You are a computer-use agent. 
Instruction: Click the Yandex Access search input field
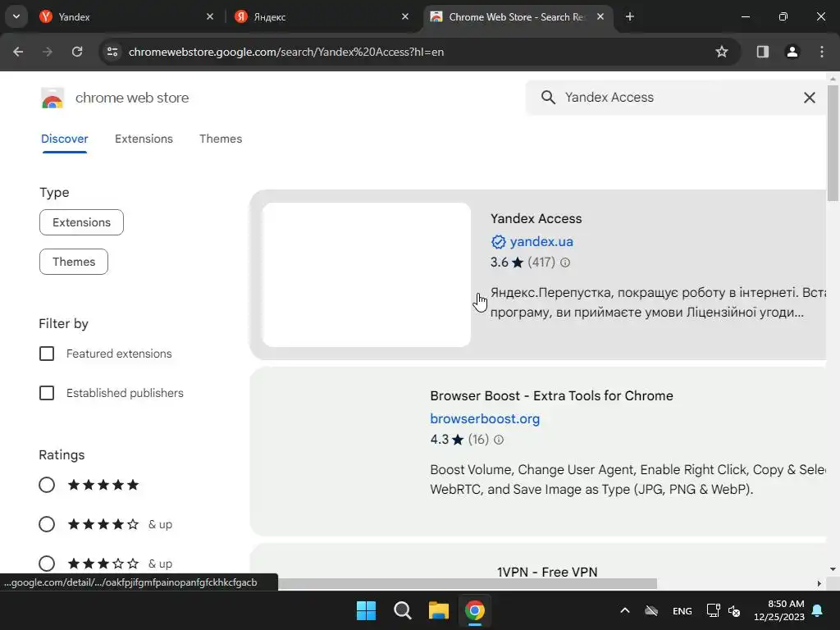(x=675, y=98)
